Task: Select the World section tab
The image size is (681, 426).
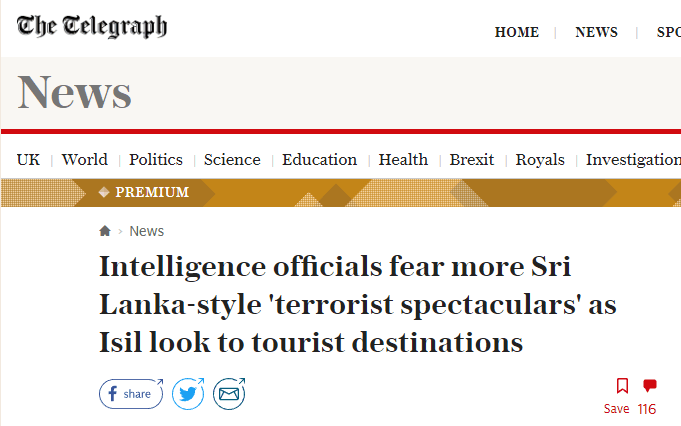Action: [x=85, y=160]
